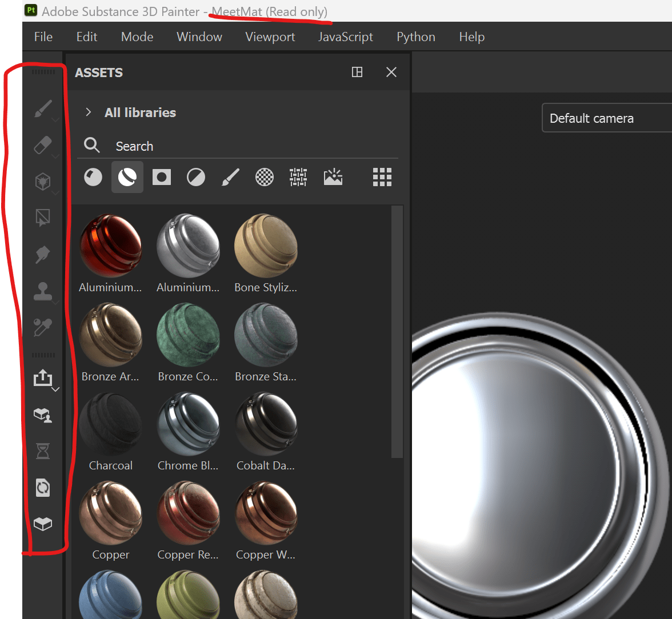Select the Eraser tool

click(x=43, y=145)
